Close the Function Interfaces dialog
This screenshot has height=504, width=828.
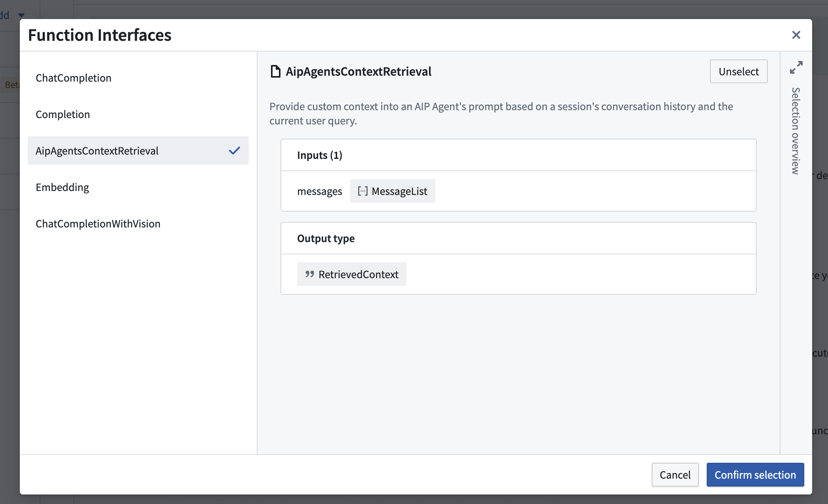point(796,35)
